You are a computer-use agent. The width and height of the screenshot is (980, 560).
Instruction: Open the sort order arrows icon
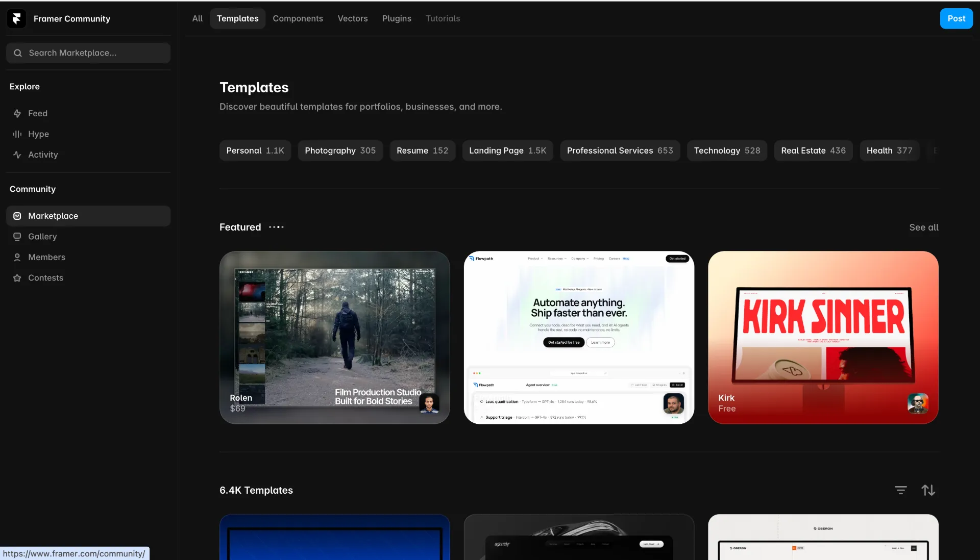coord(928,490)
